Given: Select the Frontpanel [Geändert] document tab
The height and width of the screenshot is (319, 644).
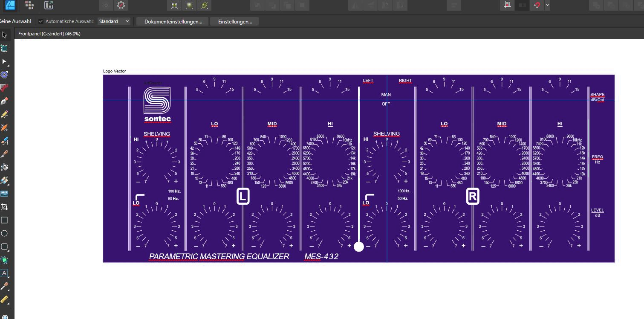Looking at the screenshot, I should point(49,34).
